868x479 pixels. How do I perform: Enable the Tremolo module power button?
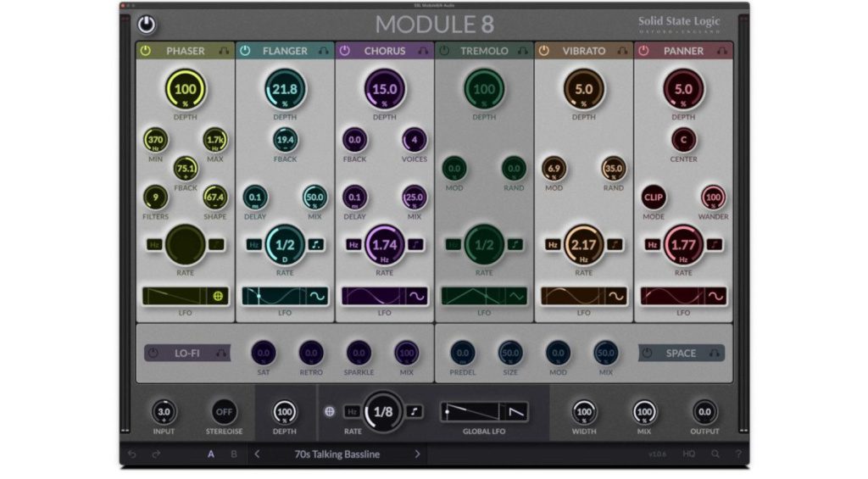[x=444, y=50]
